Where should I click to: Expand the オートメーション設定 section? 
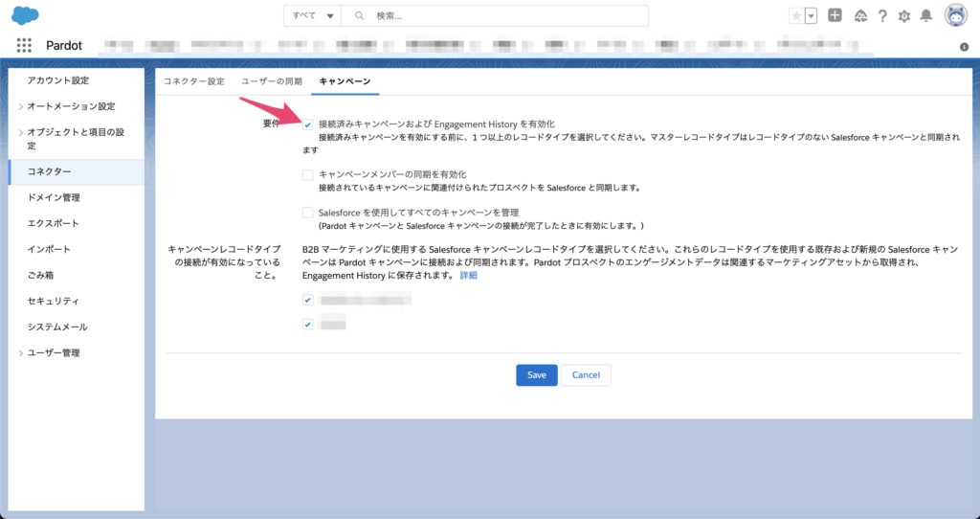point(21,107)
